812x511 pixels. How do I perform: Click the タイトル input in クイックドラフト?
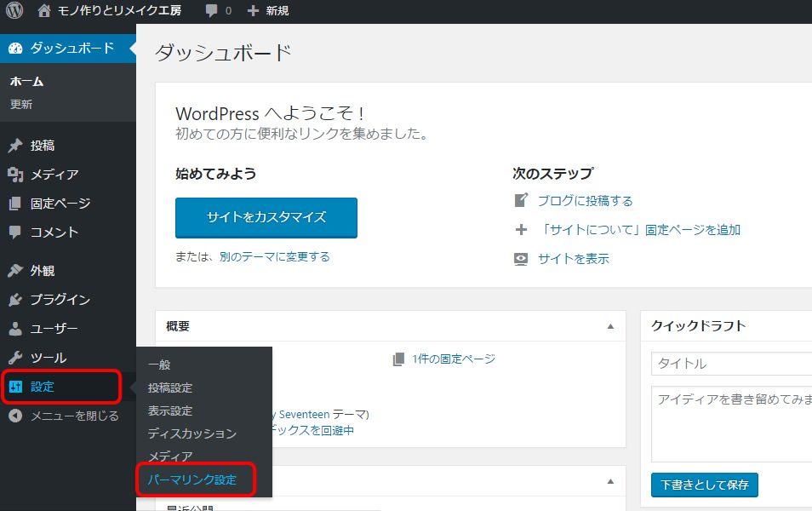coord(732,363)
